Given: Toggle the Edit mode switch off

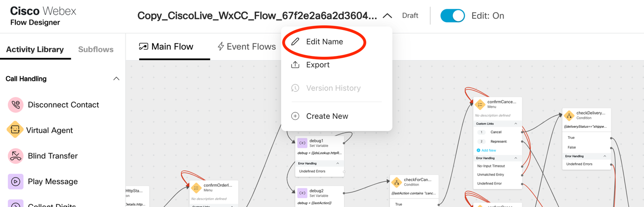Looking at the screenshot, I should pyautogui.click(x=452, y=16).
